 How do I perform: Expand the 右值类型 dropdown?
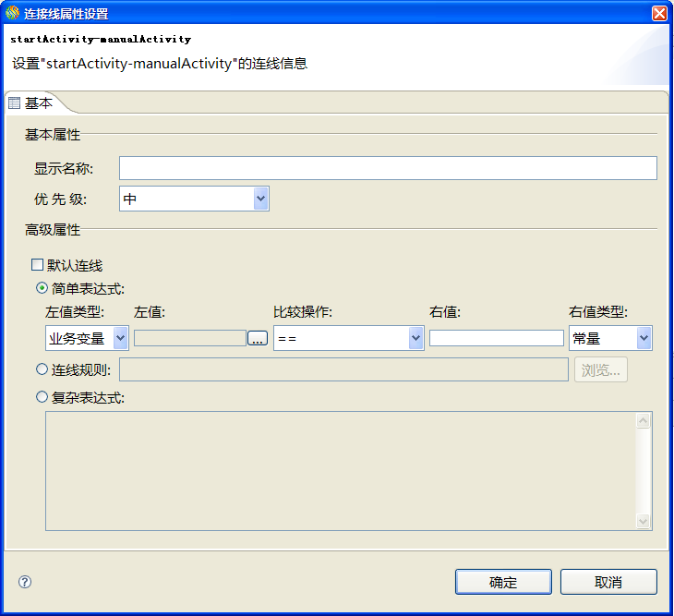(x=644, y=339)
